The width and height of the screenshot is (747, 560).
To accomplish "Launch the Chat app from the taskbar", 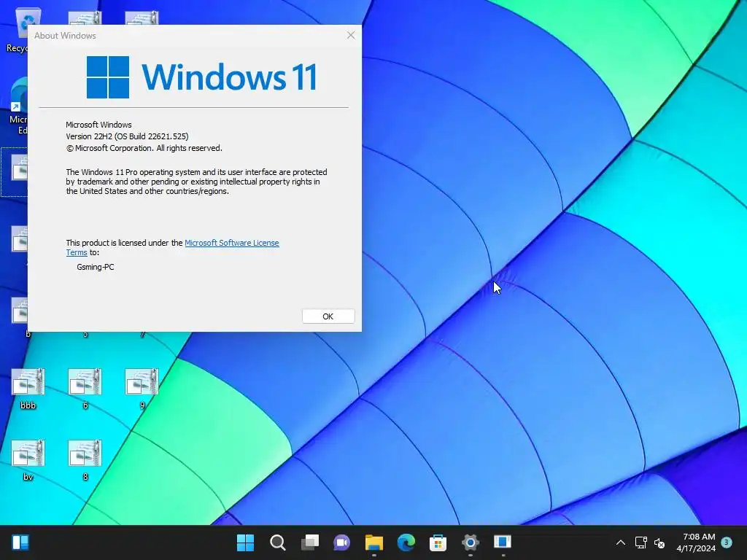I will (x=341, y=542).
